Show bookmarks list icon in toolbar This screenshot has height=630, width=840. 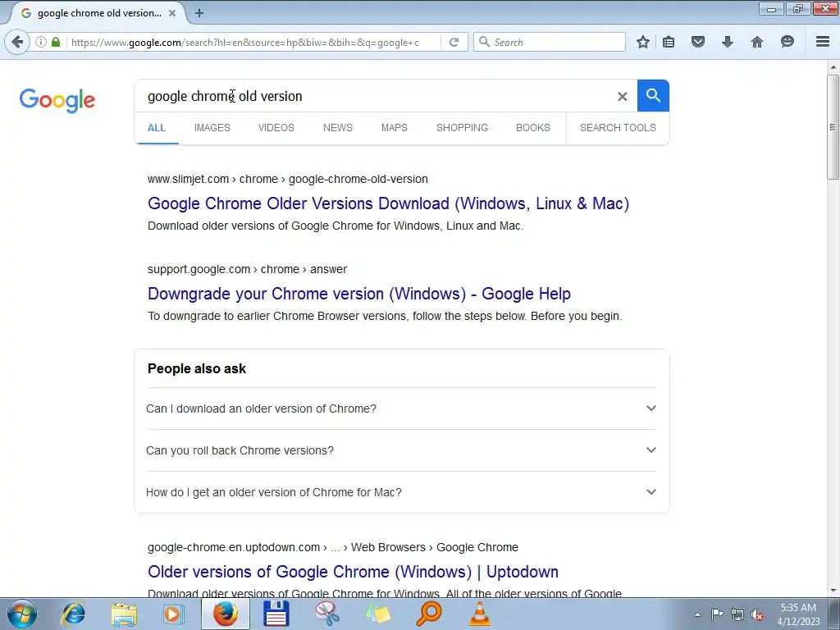click(x=669, y=42)
